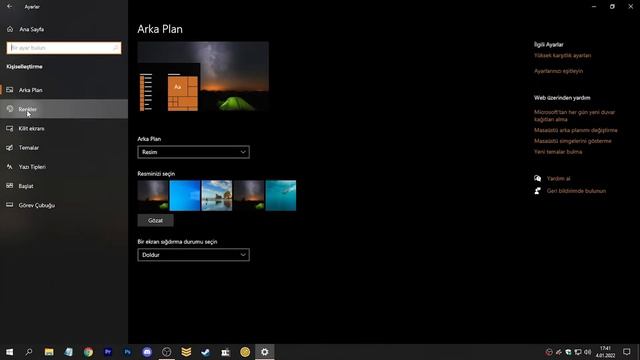The height and width of the screenshot is (360, 640).
Task: Click the Settings gear in the taskbar
Action: coord(264,352)
